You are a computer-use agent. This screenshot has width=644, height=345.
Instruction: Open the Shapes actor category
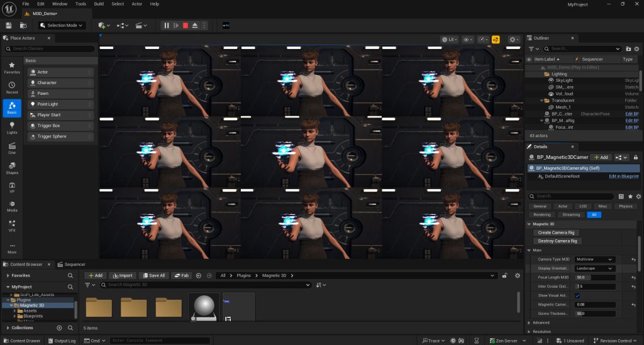tap(12, 168)
